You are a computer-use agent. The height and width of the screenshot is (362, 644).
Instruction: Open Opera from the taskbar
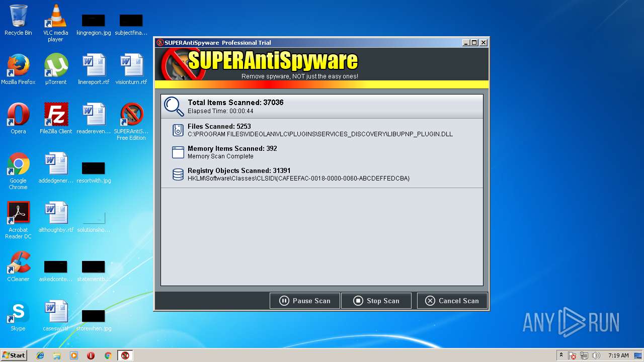click(x=91, y=355)
